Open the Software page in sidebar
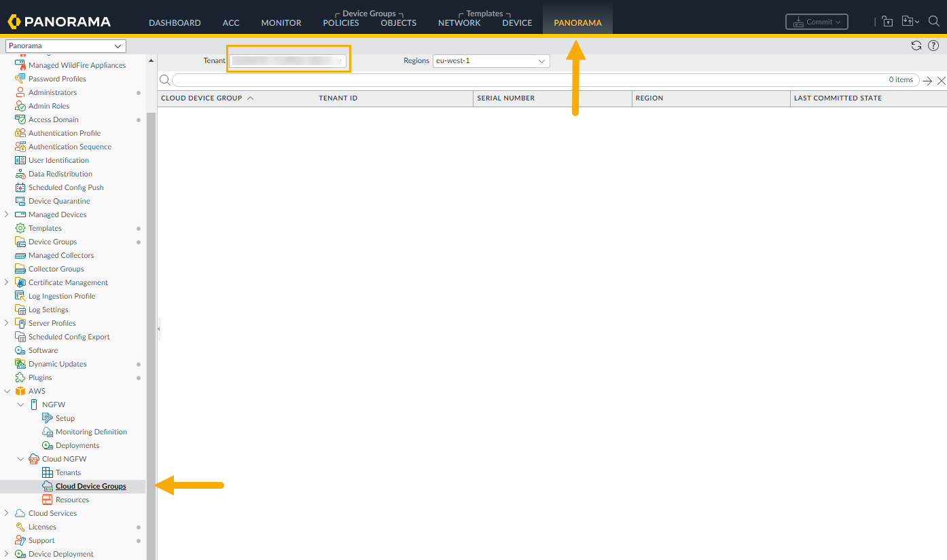 43,350
